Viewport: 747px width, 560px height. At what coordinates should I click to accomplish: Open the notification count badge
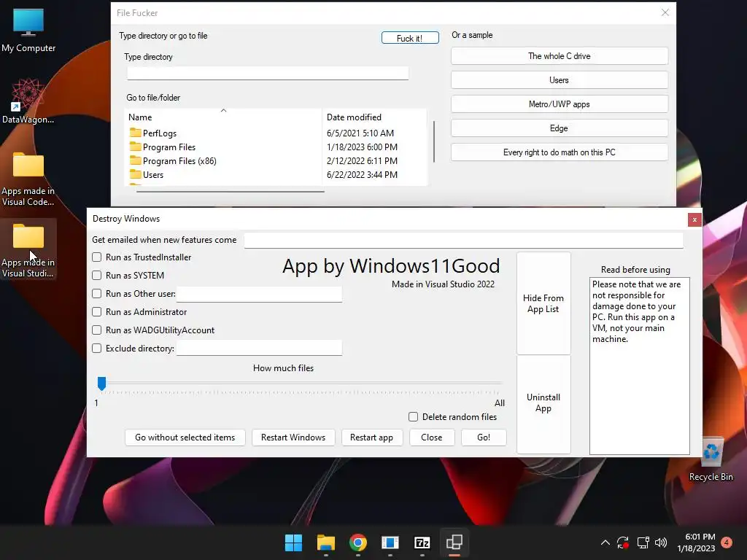(x=727, y=542)
